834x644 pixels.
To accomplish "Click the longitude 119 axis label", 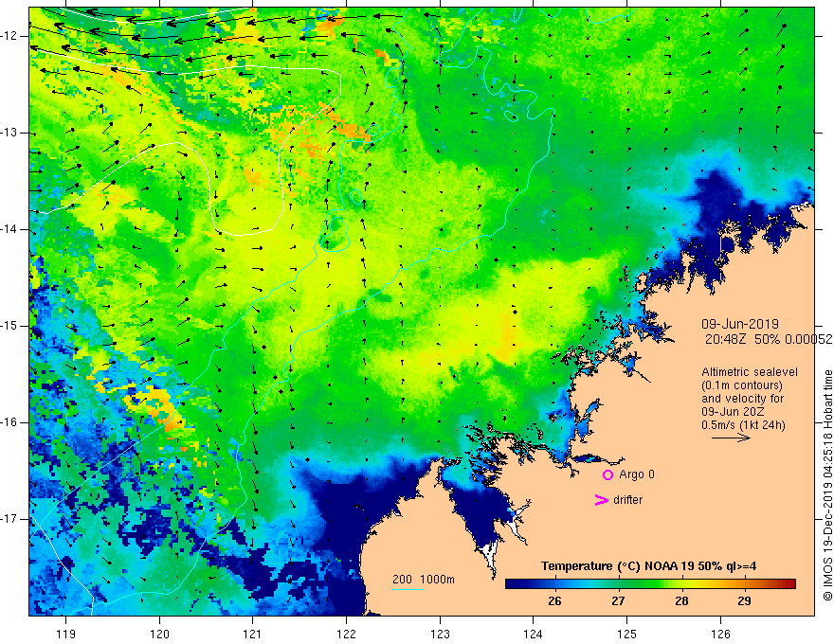I will coord(65,634).
